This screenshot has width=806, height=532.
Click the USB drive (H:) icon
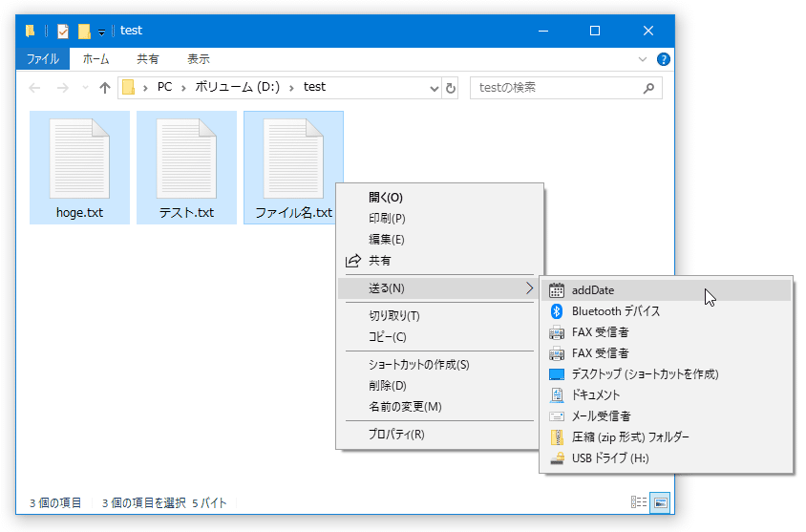(x=557, y=458)
